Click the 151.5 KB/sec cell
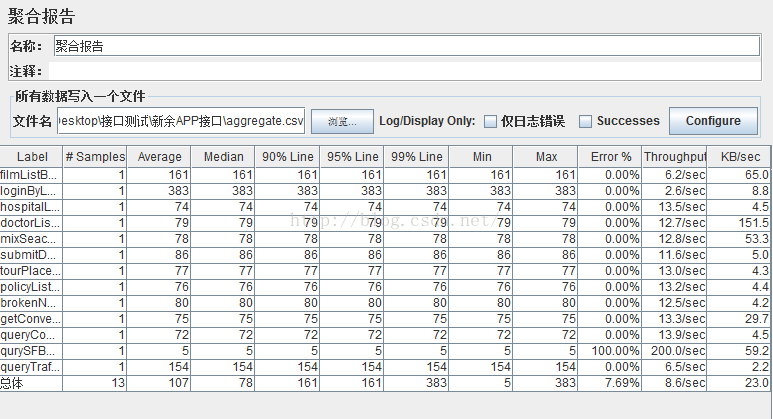This screenshot has width=773, height=419. point(739,223)
